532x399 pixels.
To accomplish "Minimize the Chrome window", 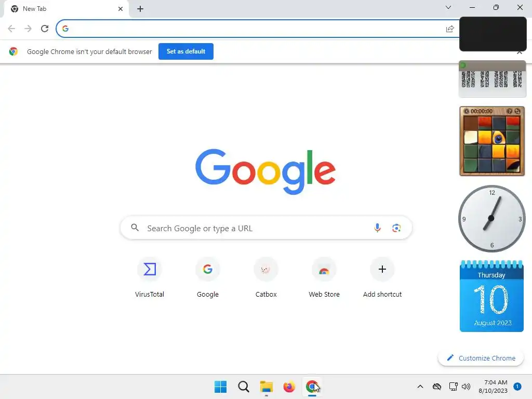I will (472, 7).
